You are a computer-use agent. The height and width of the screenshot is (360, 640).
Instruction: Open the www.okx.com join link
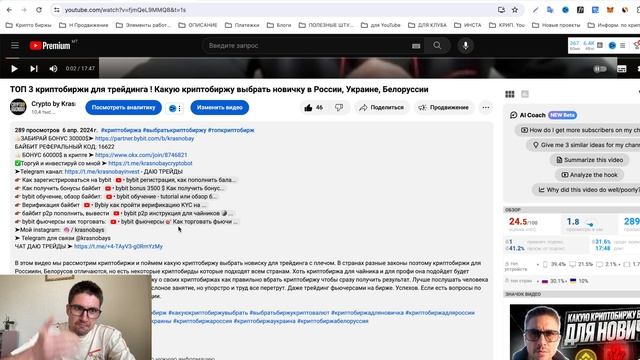[x=141, y=155]
